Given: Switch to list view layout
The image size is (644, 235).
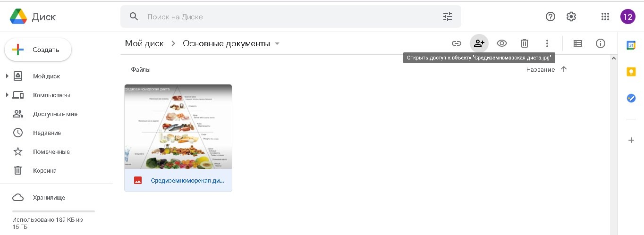Looking at the screenshot, I should click(x=577, y=43).
